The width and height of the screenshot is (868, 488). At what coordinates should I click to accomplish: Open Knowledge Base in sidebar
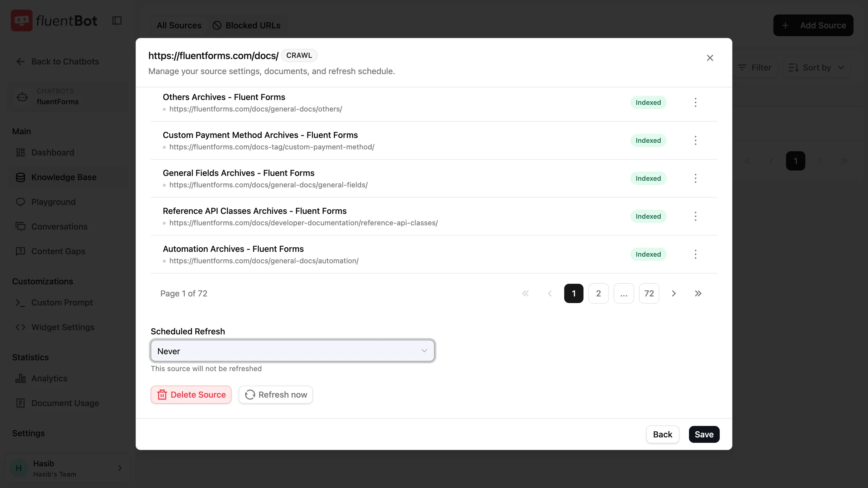point(67,177)
